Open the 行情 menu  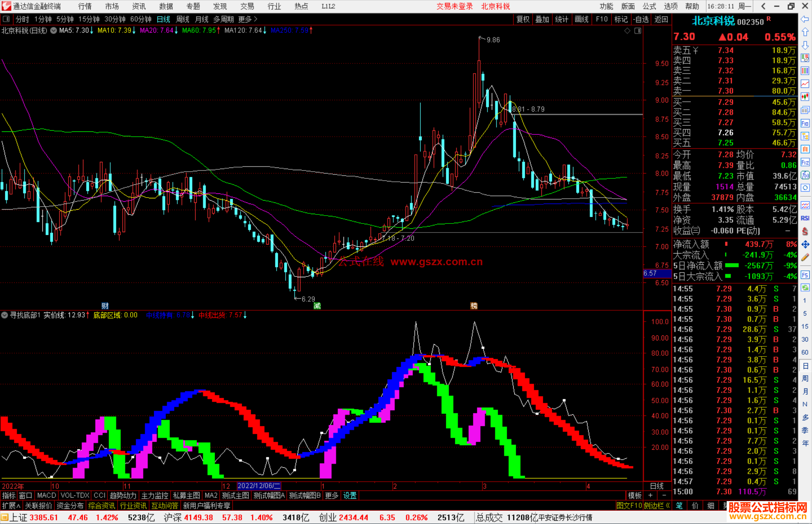coord(85,6)
